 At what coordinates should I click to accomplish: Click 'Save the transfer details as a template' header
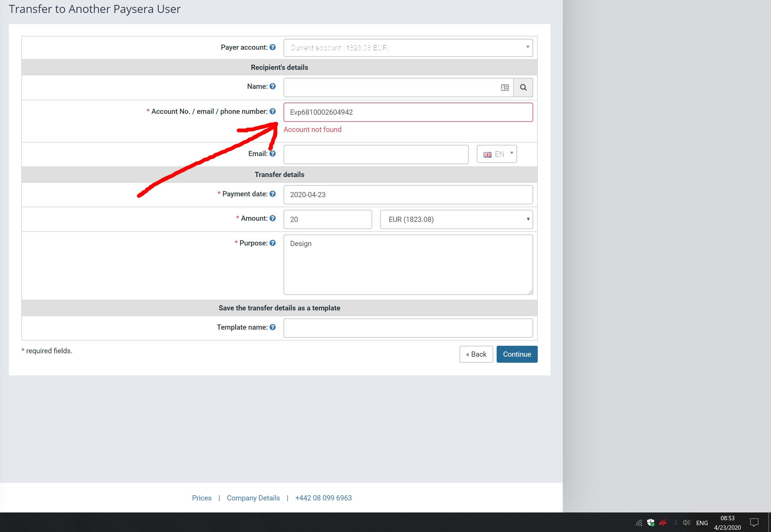pyautogui.click(x=280, y=308)
